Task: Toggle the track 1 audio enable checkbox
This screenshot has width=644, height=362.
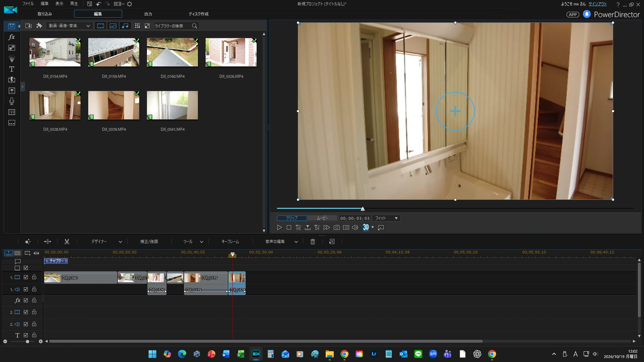Action: (x=26, y=289)
